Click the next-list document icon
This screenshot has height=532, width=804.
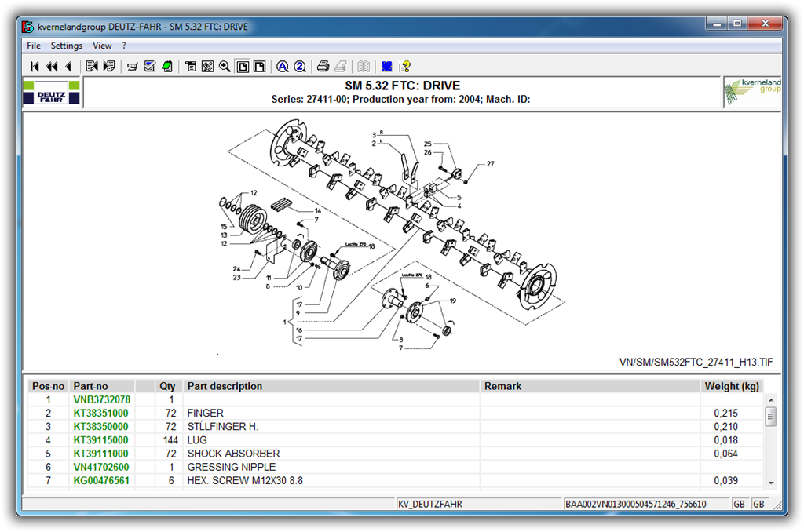click(x=108, y=66)
